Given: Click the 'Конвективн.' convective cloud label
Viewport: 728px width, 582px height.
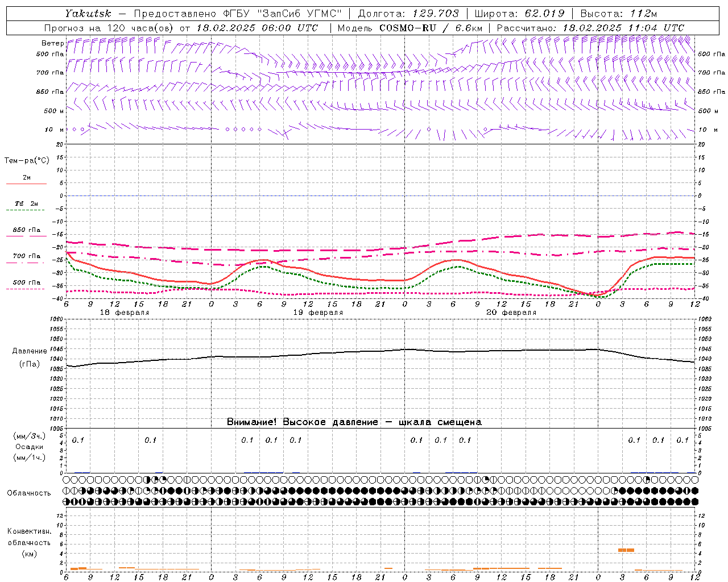Looking at the screenshot, I should click(30, 531).
